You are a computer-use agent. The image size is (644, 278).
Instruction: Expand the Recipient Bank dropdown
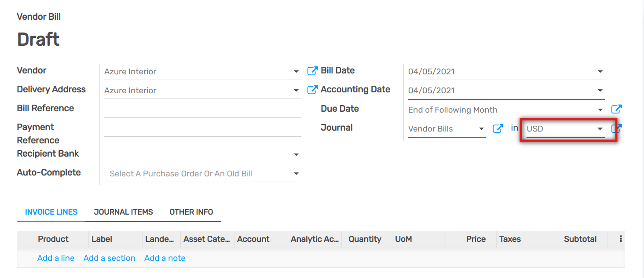coord(296,154)
